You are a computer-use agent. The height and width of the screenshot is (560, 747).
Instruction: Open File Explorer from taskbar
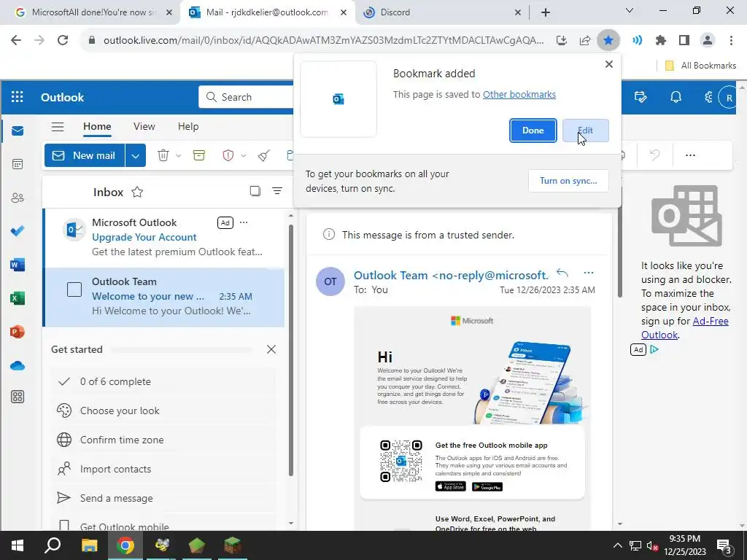[x=89, y=545]
